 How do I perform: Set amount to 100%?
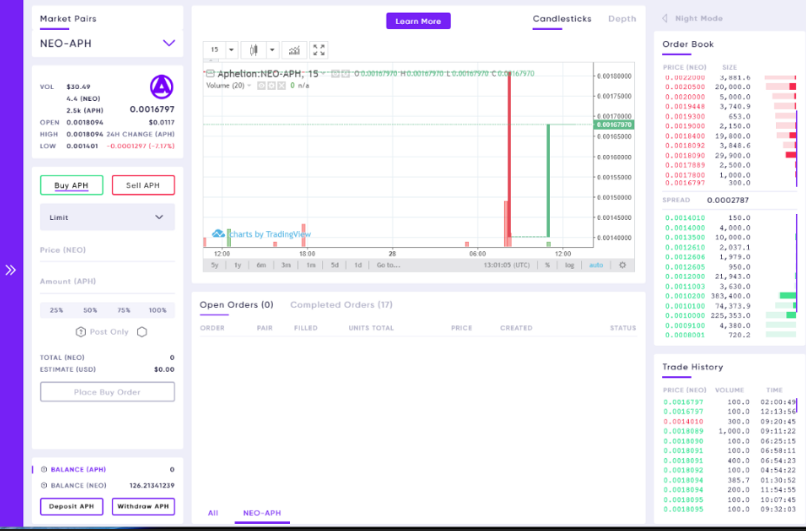(x=157, y=310)
